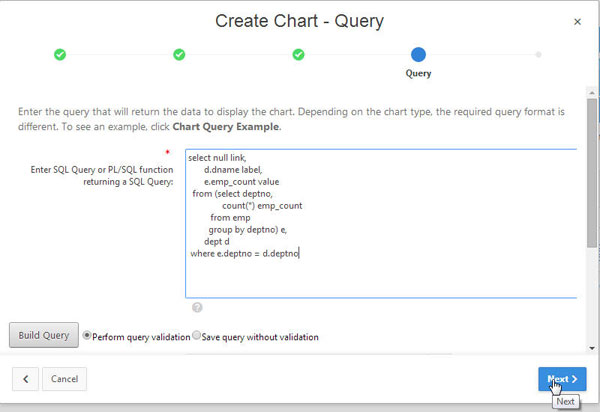
Task: Close the Create Chart dialog
Action: point(577,21)
